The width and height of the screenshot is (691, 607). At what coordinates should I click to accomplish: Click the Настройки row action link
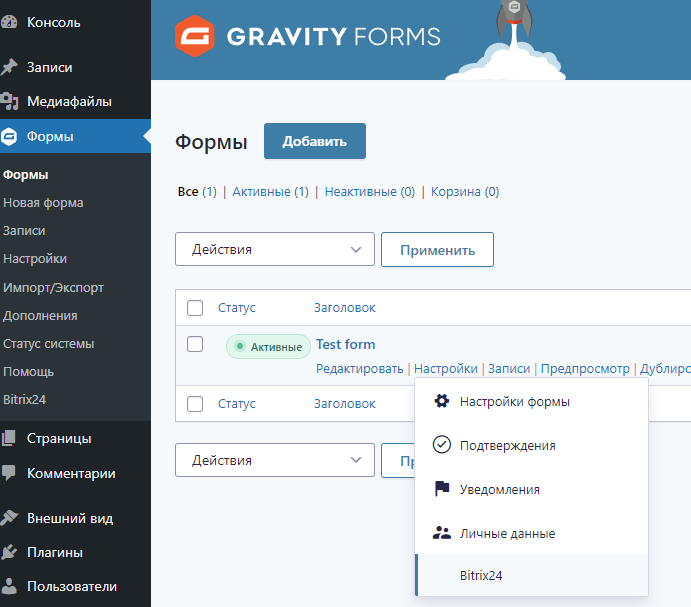446,369
